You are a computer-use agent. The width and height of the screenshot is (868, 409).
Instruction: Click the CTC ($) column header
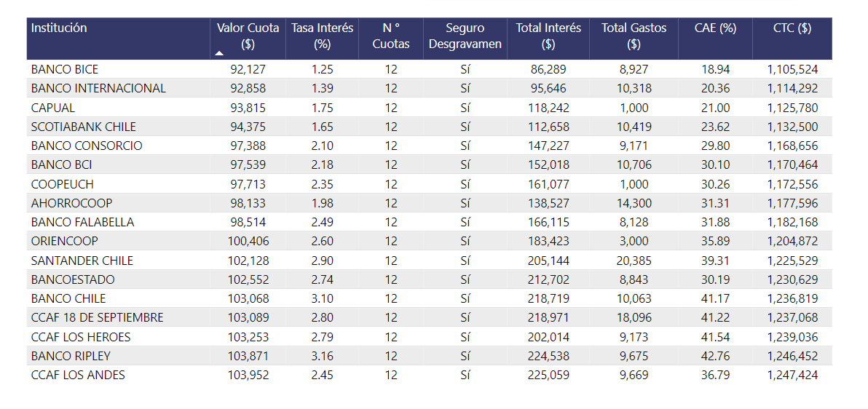[x=792, y=28]
